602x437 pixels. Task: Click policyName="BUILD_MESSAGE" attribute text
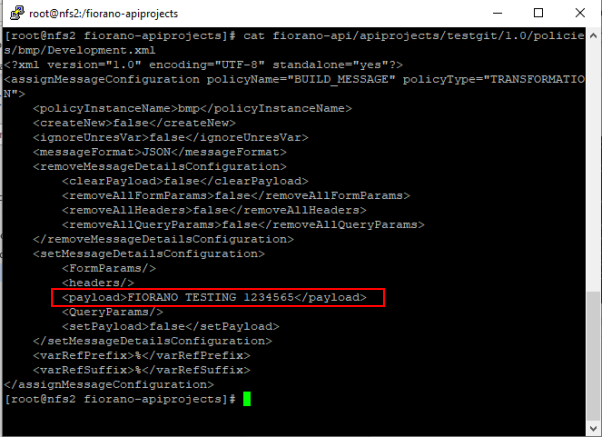pyautogui.click(x=301, y=79)
